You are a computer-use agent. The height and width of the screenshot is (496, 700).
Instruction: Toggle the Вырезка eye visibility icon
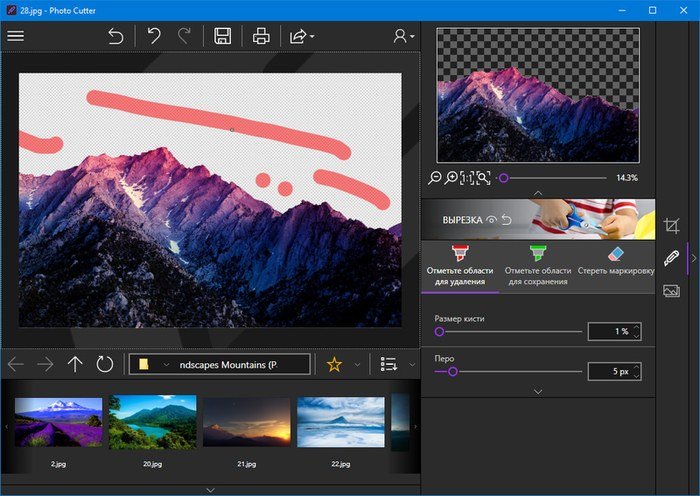[492, 220]
